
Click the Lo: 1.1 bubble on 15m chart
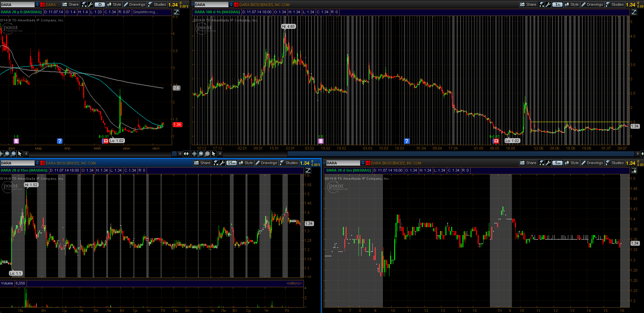[x=16, y=273]
